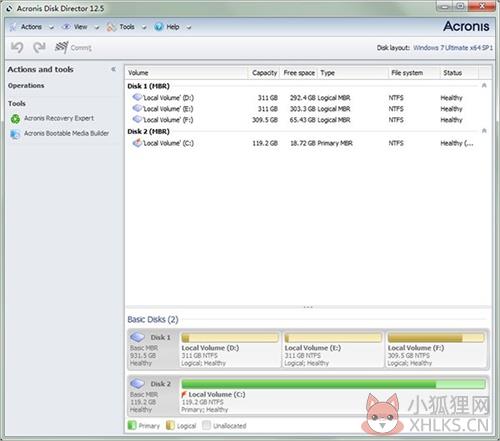Screen dimensions: 500x441
Task: Expand View menu dropdown arrow
Action: click(97, 28)
